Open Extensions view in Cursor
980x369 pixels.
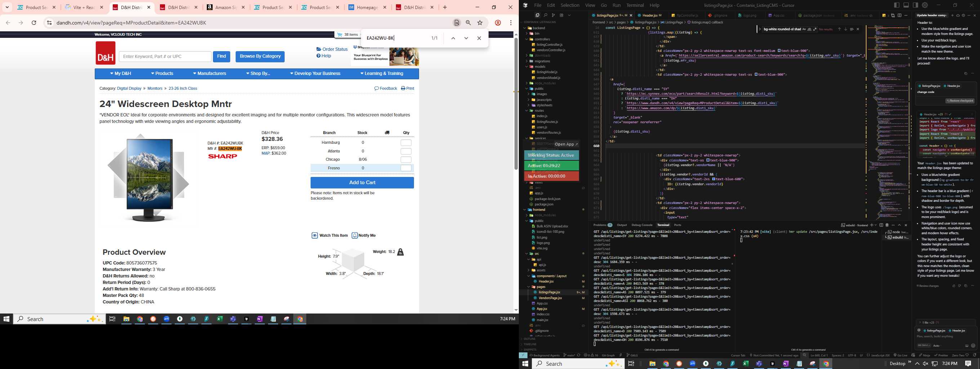[561, 15]
